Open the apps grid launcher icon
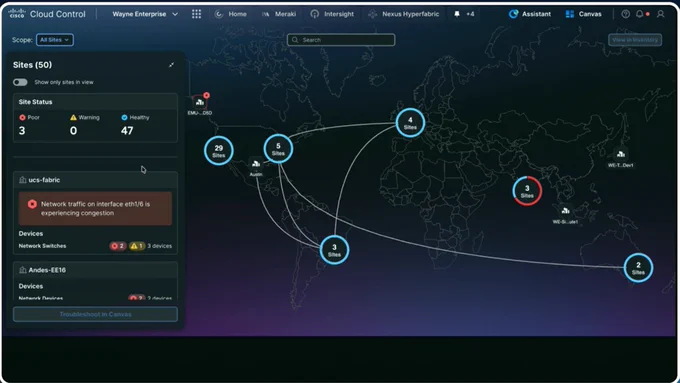680x383 pixels. [x=196, y=14]
